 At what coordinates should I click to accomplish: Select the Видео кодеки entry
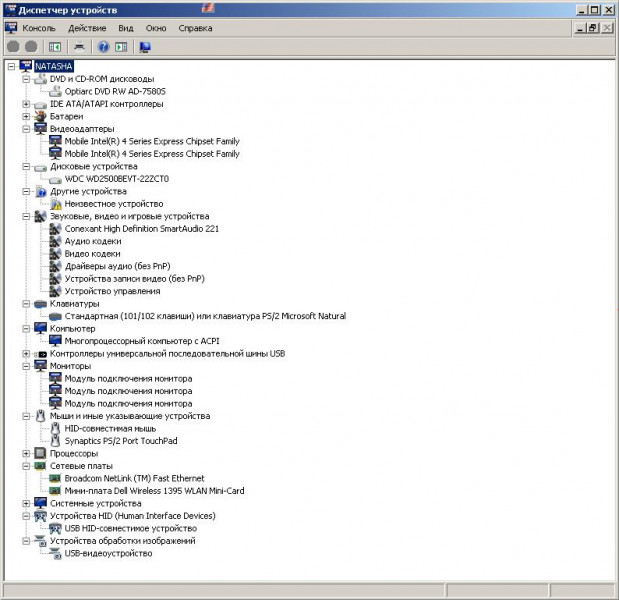92,254
